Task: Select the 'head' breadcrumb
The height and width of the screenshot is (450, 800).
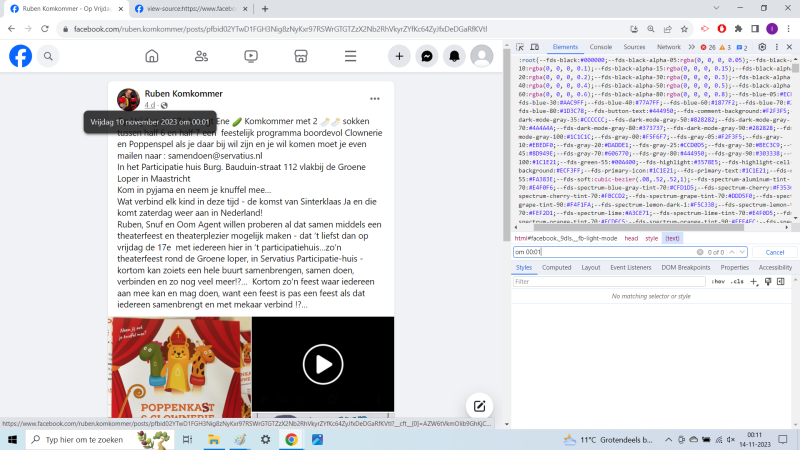Action: click(631, 238)
